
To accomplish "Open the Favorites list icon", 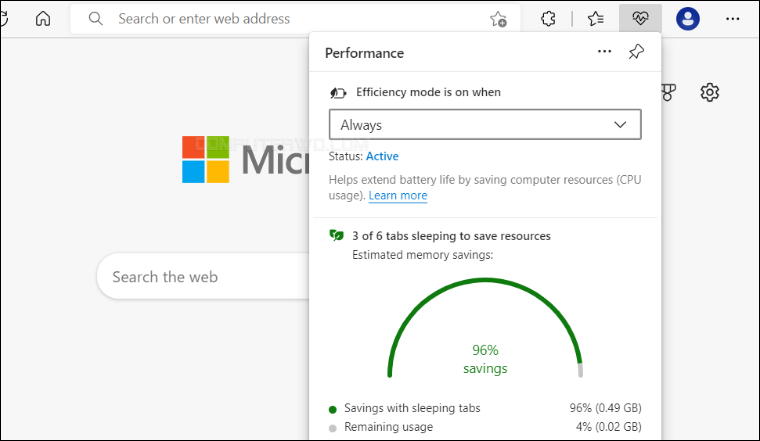I will 596,19.
